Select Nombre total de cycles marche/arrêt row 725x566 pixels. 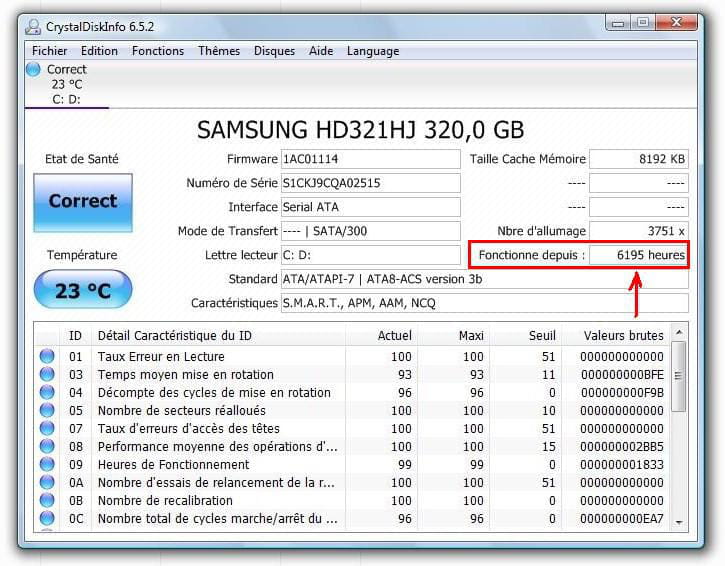point(351,519)
